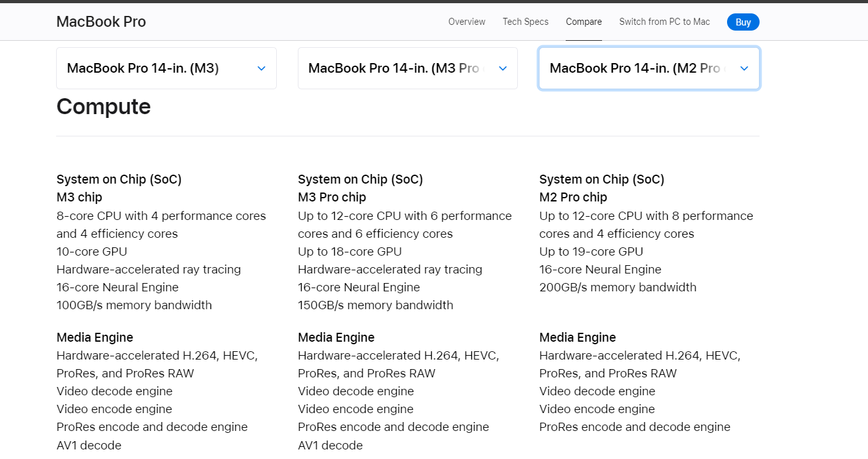The image size is (868, 459).
Task: Click 'ProRes, and ProRes RAW' in M2 Pro column
Action: [608, 373]
